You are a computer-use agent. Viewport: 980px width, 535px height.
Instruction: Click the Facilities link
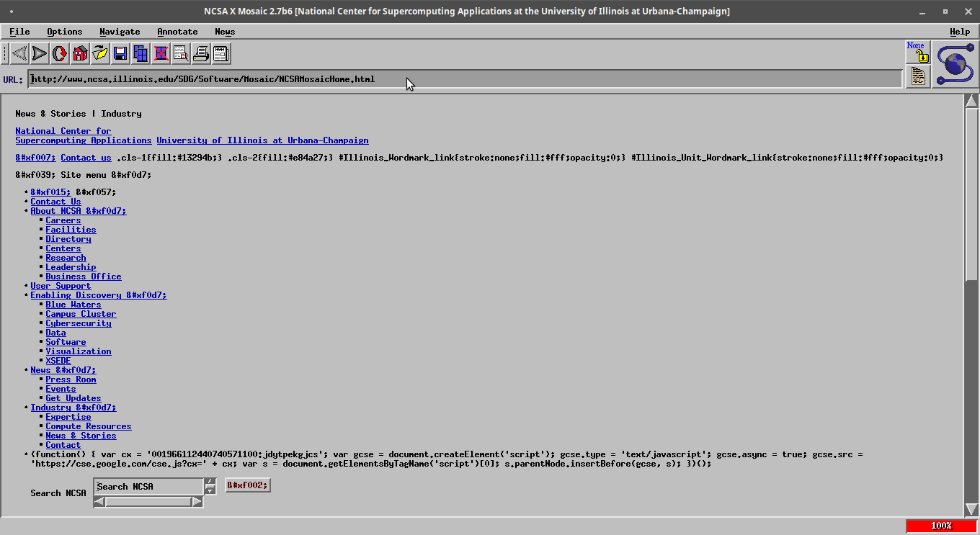[71, 230]
